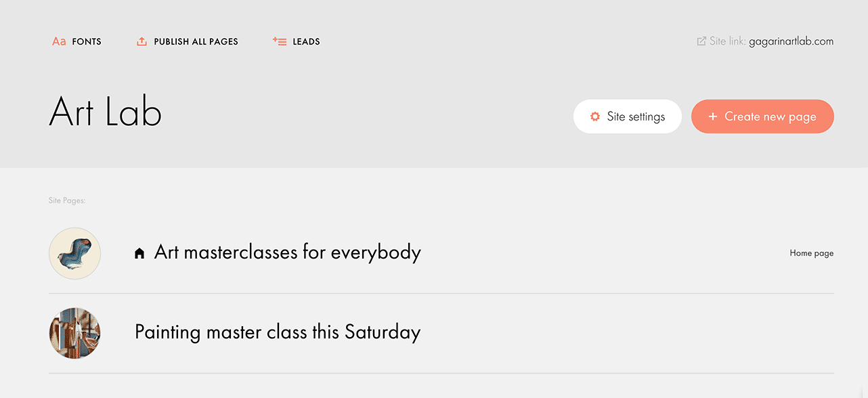Screen dimensions: 868x398
Task: Click the external link icon beside Site link
Action: (x=701, y=41)
